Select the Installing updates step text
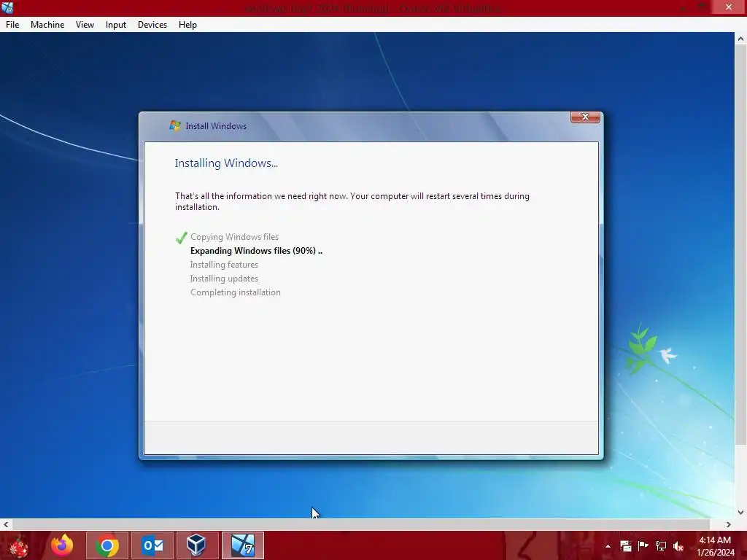The height and width of the screenshot is (560, 747). click(x=224, y=278)
